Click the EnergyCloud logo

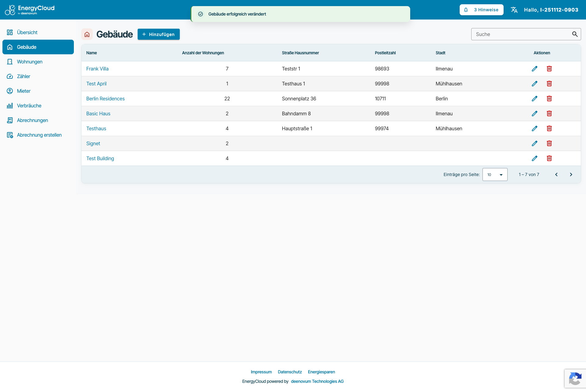click(x=30, y=10)
